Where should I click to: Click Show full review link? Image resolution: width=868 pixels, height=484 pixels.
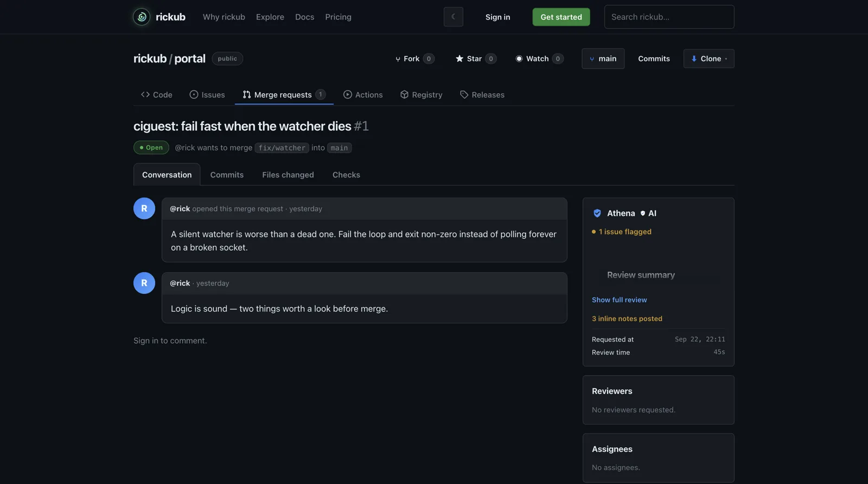coord(620,300)
